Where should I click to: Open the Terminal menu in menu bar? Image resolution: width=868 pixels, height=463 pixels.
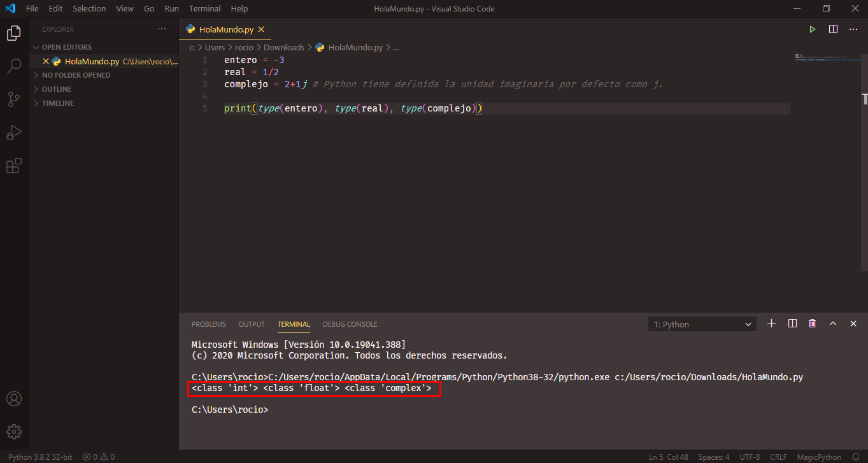[x=204, y=9]
